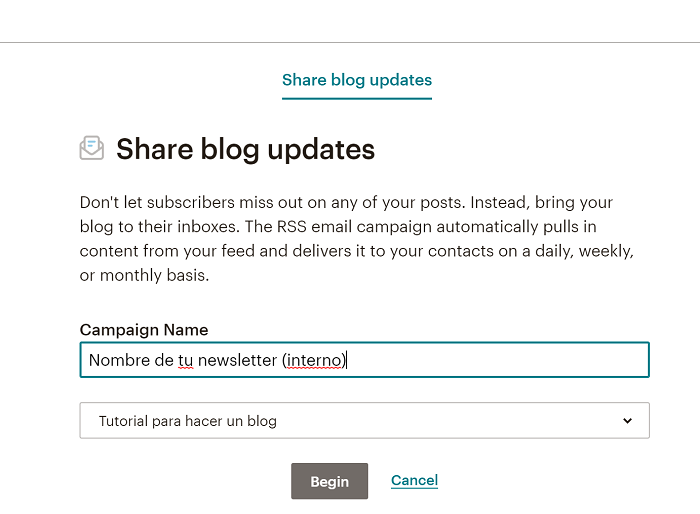Click empty space right of the campaign name text
Image resolution: width=700 pixels, height=514 pixels.
(500, 360)
